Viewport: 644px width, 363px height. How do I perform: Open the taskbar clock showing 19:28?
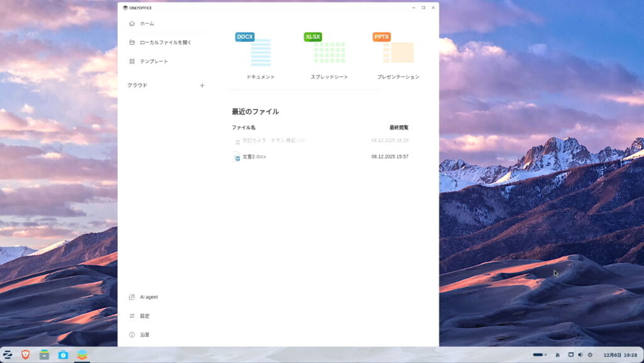tap(620, 355)
